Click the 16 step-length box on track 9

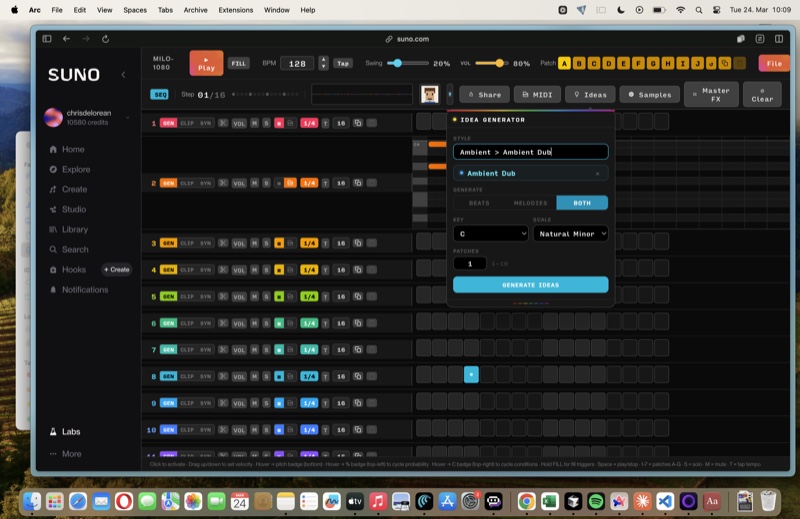pyautogui.click(x=341, y=403)
